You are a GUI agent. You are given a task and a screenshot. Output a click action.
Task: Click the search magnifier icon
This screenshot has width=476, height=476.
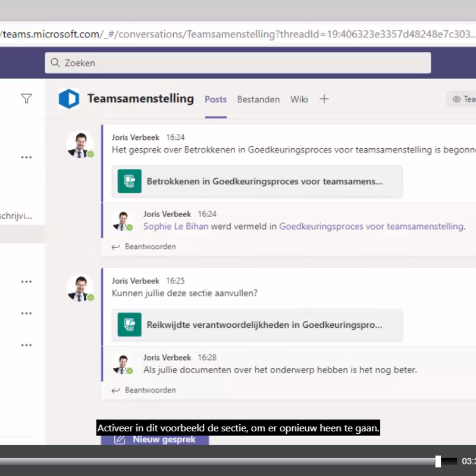(x=55, y=63)
